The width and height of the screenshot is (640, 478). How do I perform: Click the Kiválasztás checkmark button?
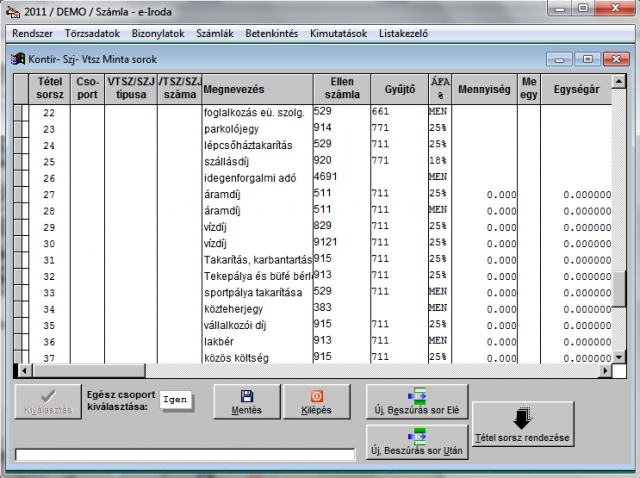point(46,401)
